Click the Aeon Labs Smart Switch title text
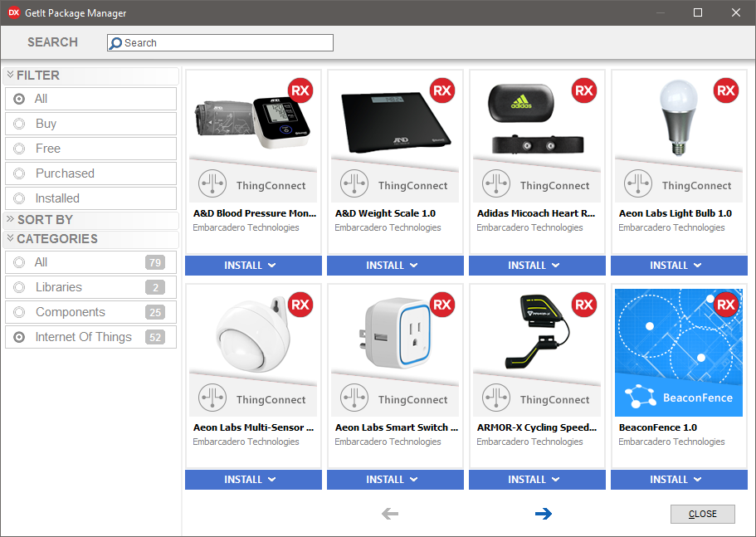The image size is (756, 537). click(x=397, y=427)
